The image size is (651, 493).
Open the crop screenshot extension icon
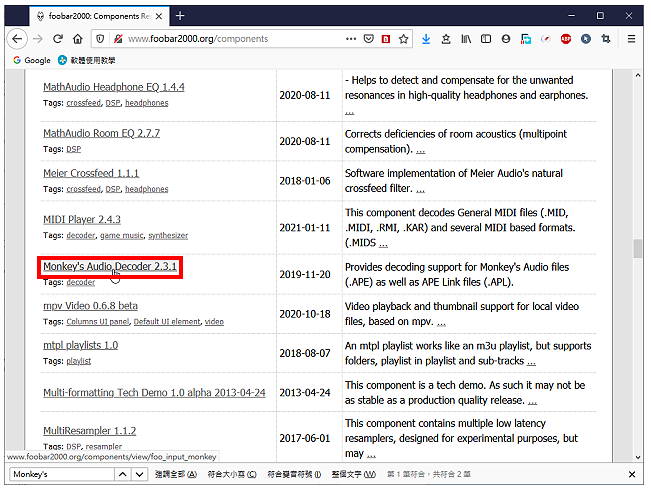tap(606, 39)
